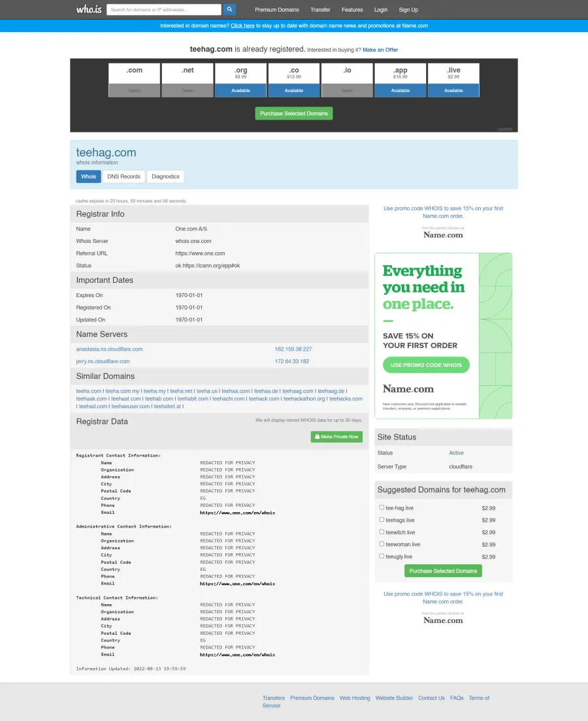This screenshot has height=721, width=588.
Task: Switch to the DNS Records tab
Action: (123, 176)
